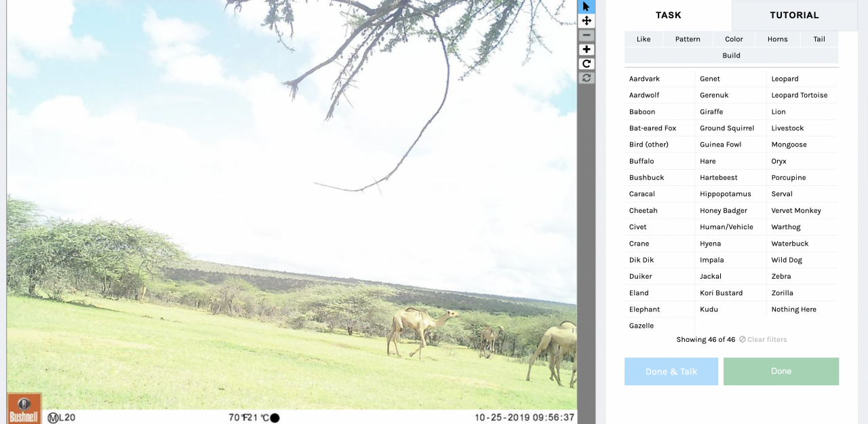Image resolution: width=868 pixels, height=424 pixels.
Task: Select Bat-eared Fox option
Action: pyautogui.click(x=660, y=128)
